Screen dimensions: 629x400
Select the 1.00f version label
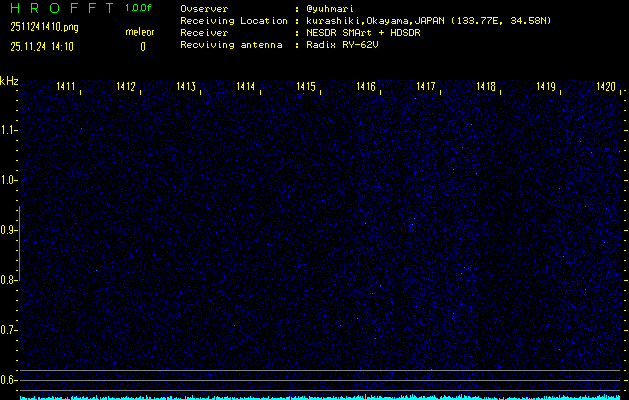click(x=139, y=7)
